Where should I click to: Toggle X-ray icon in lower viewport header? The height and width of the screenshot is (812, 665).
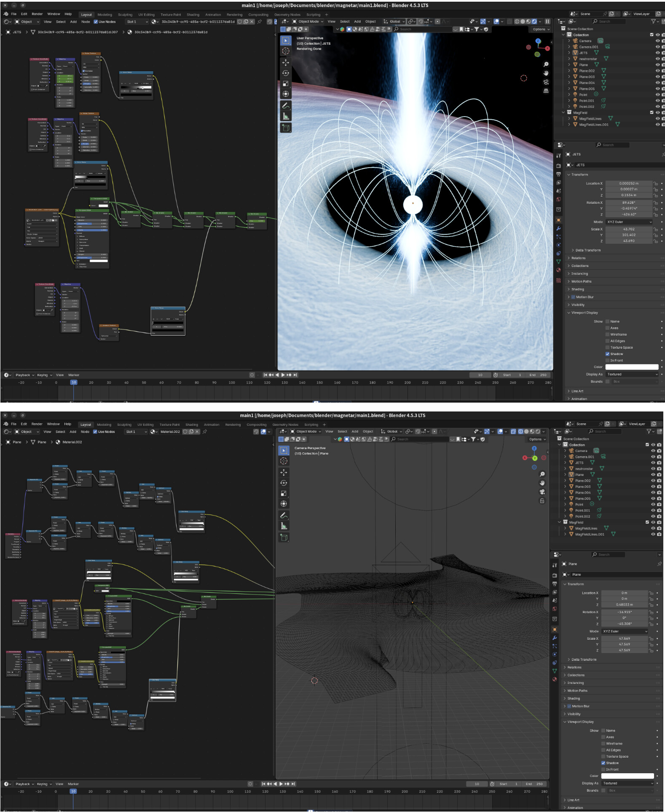513,431
